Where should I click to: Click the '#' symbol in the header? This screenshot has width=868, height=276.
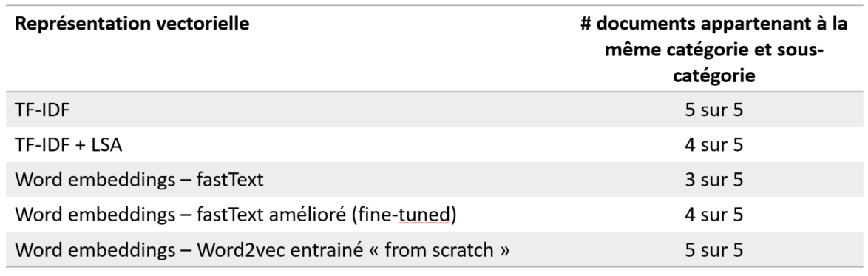click(x=585, y=24)
